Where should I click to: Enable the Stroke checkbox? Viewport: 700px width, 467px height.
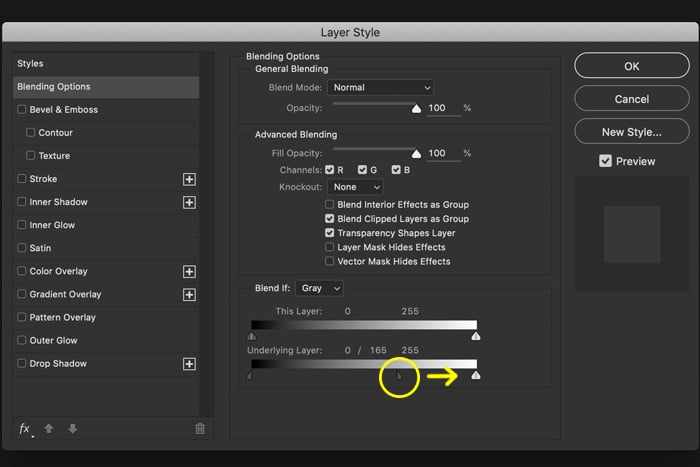point(21,179)
